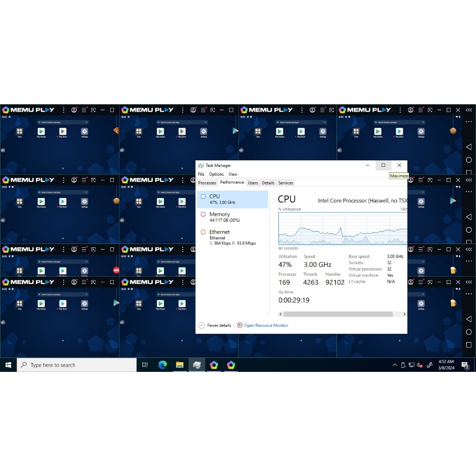The image size is (476, 476).
Task: Open Play Games in top-right MEmu window
Action: pos(377,132)
